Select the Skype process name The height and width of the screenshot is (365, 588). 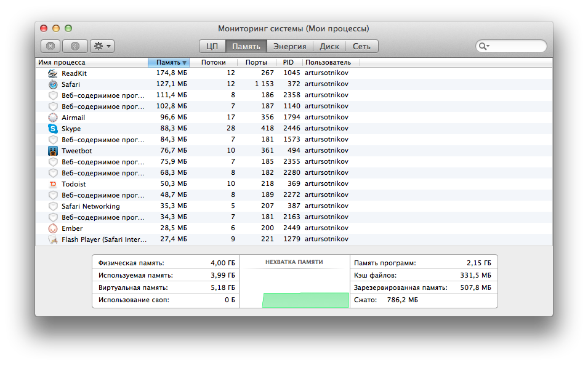coord(71,129)
